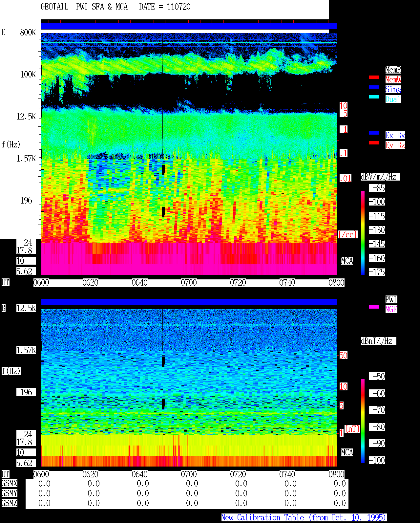
Task: Click the red [nT] unit label
Action: coord(352,429)
